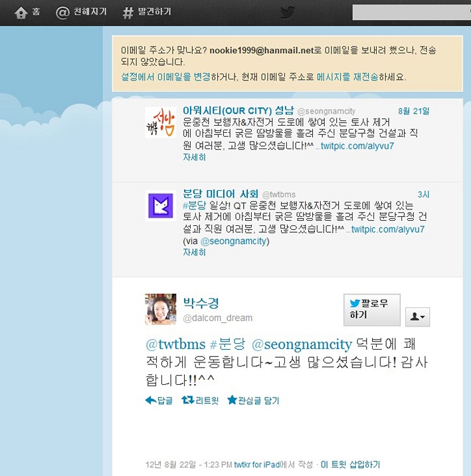Expand 자세히 under the 성남 tweet

tap(195, 158)
